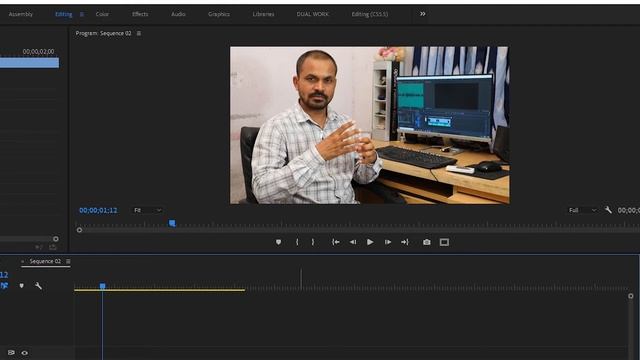Open Program monitor settings wrench
The height and width of the screenshot is (360, 640).
coord(608,210)
